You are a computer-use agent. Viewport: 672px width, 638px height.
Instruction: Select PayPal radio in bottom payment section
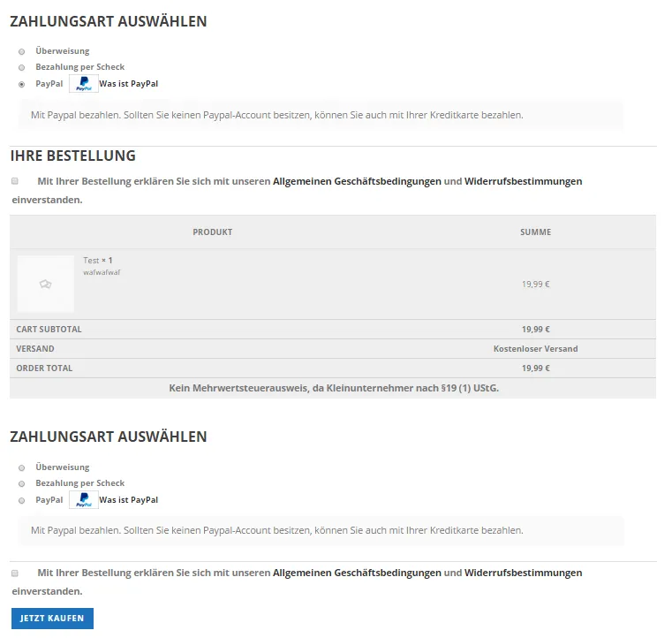pyautogui.click(x=21, y=500)
